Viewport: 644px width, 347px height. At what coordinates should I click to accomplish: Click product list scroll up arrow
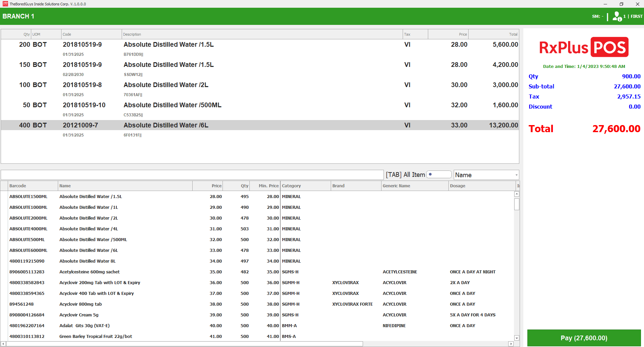517,194
